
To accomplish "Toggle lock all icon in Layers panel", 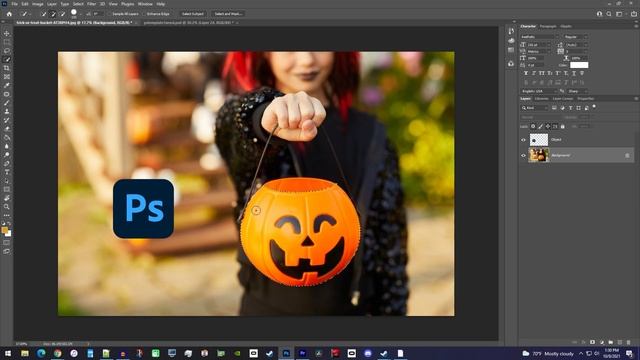I will coord(562,127).
